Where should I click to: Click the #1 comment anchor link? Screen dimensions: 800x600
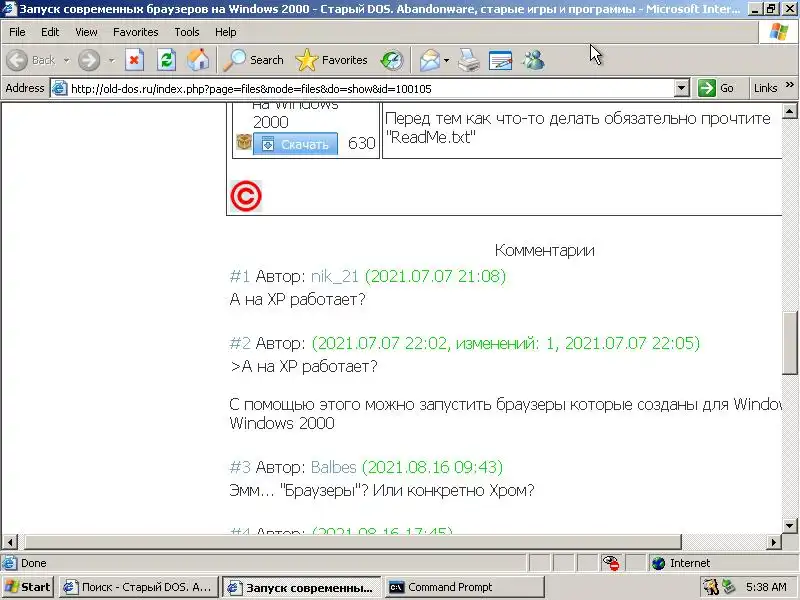[x=240, y=276]
